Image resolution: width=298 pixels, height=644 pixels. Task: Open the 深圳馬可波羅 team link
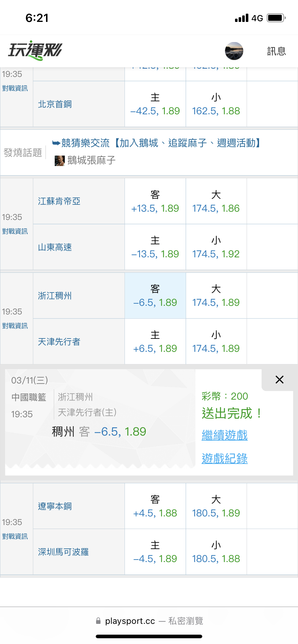point(63,552)
